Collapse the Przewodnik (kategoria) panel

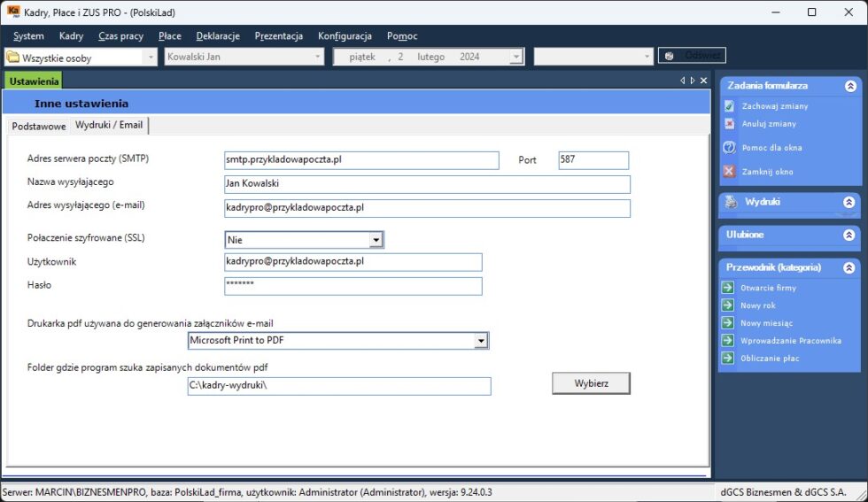pos(849,267)
